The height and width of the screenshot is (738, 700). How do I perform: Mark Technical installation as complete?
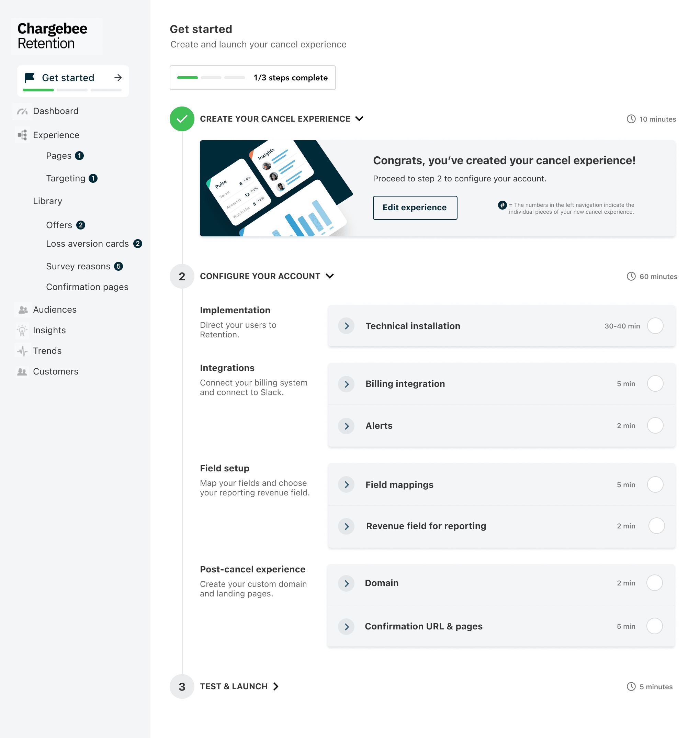coord(655,326)
